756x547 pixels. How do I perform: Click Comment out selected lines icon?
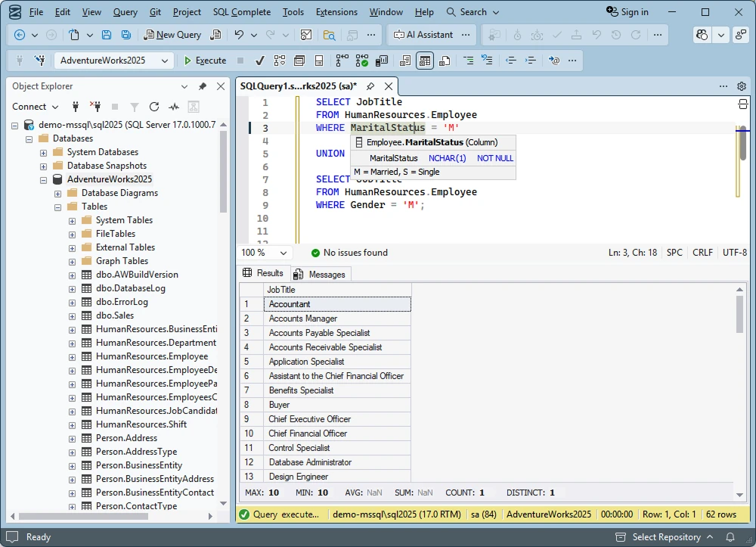(468, 61)
